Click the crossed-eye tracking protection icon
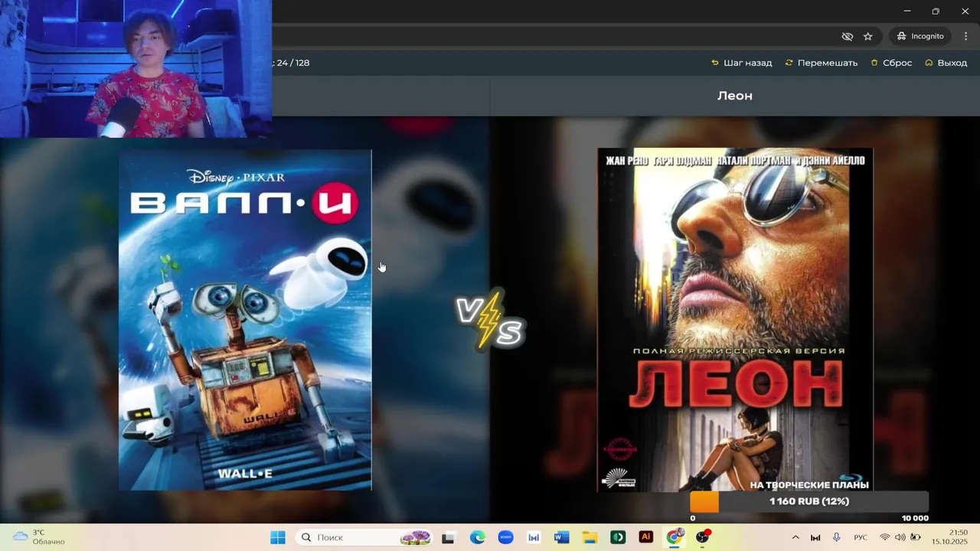 847,36
